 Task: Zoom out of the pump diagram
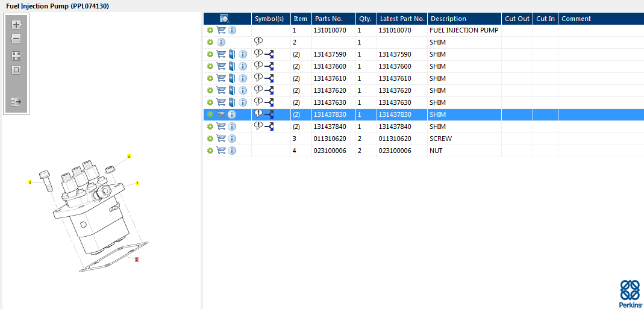16,39
